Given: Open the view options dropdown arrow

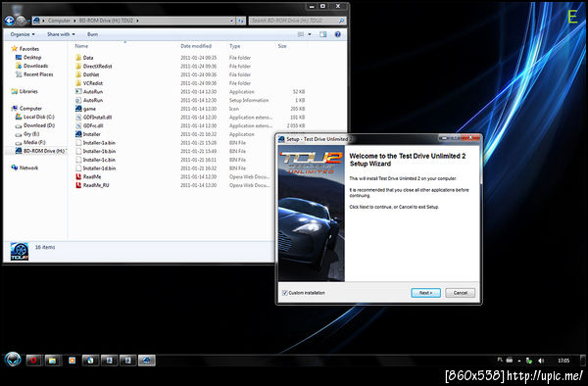Looking at the screenshot, I should point(310,34).
